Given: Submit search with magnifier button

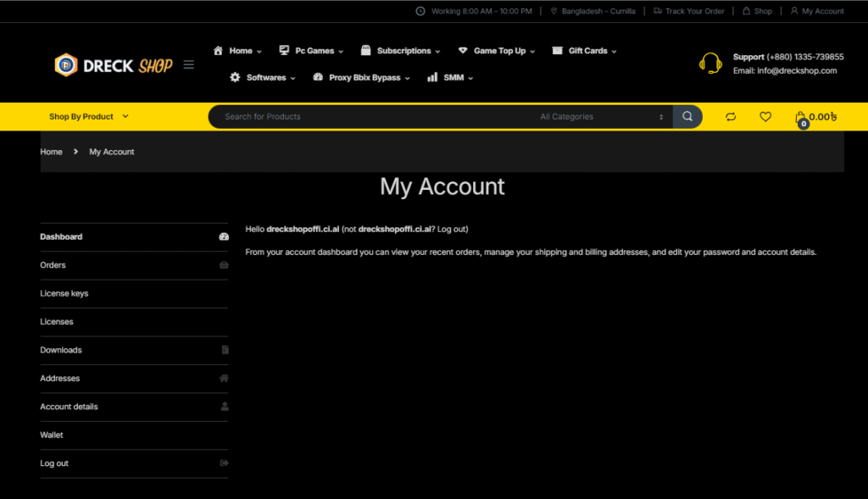Looking at the screenshot, I should click(687, 117).
